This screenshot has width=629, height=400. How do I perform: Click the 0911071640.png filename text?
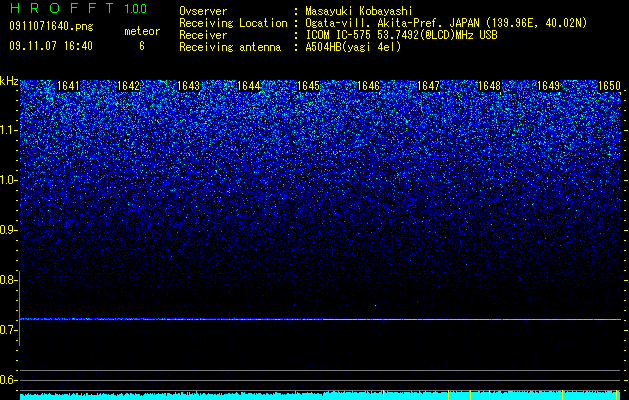(51, 27)
